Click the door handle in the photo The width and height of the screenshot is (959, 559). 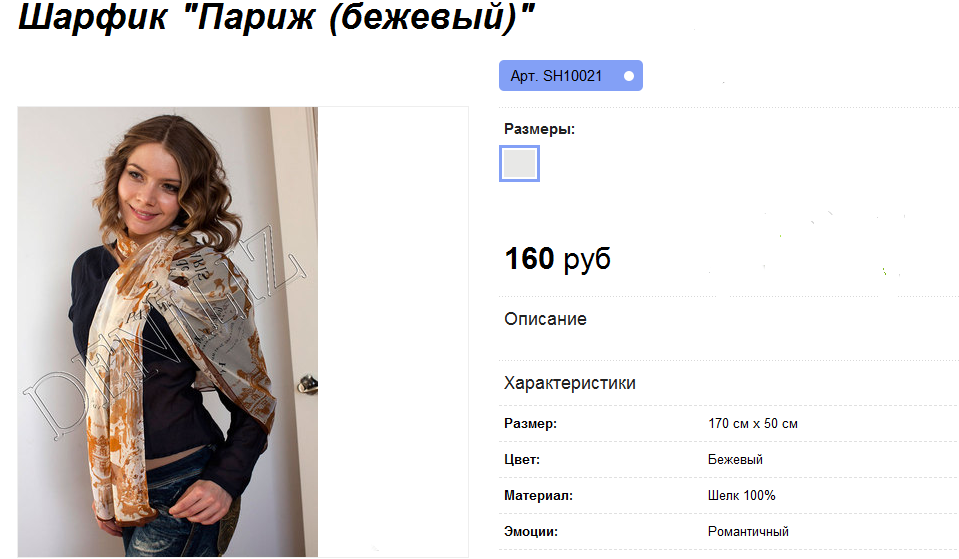[x=308, y=384]
